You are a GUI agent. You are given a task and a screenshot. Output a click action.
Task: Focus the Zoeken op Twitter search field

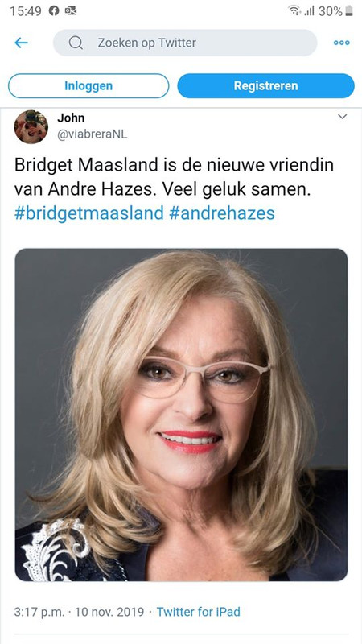[x=185, y=43]
